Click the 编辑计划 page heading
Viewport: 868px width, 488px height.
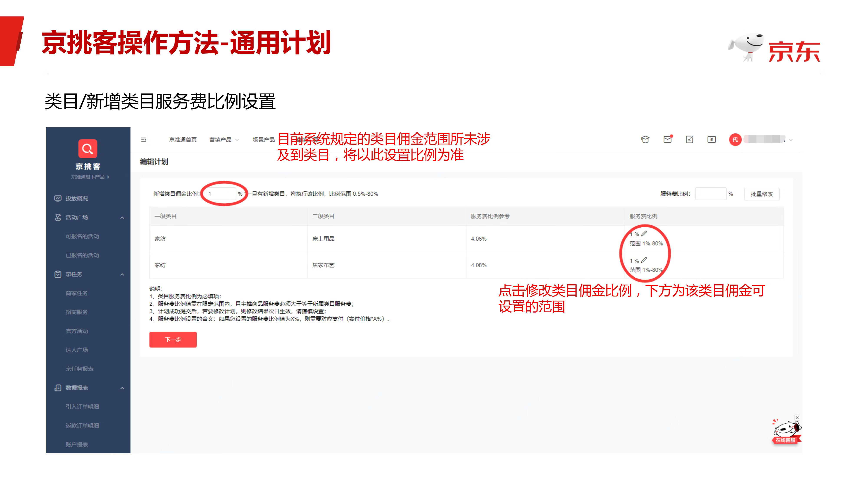(x=154, y=162)
